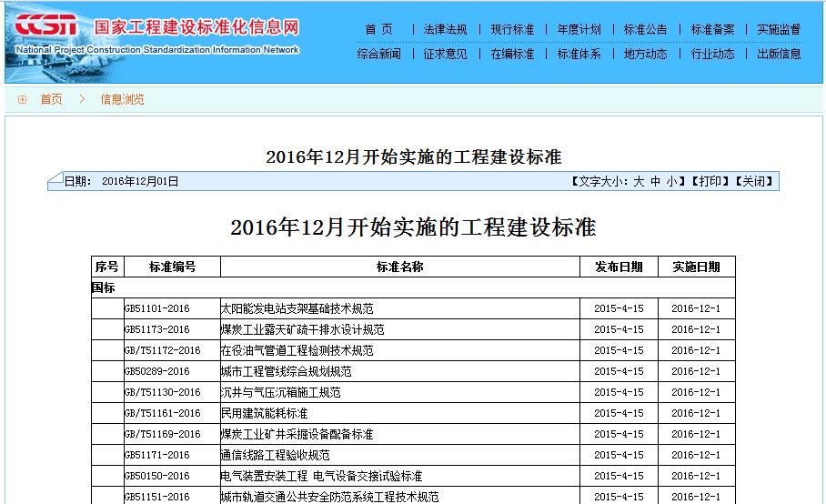Select code GB51173-2016
The image size is (826, 504).
(157, 329)
